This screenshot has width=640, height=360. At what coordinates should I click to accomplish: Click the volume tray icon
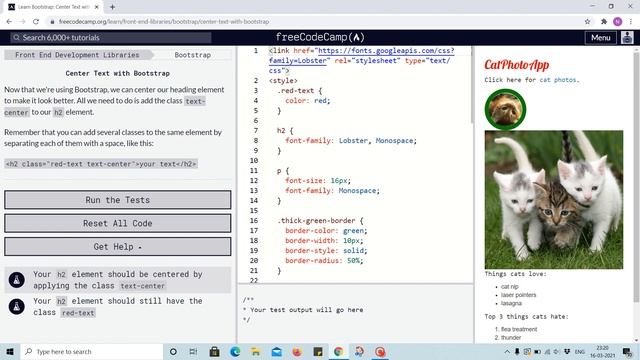pyautogui.click(x=557, y=351)
